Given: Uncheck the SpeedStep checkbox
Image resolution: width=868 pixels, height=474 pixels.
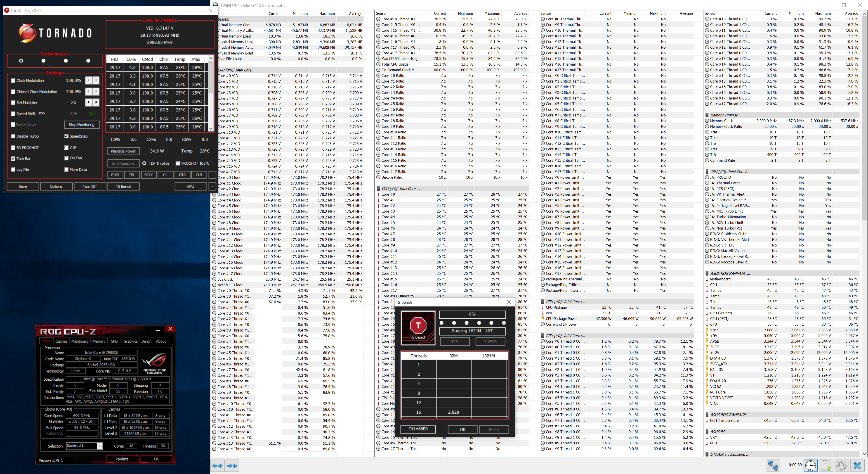Looking at the screenshot, I should point(66,136).
